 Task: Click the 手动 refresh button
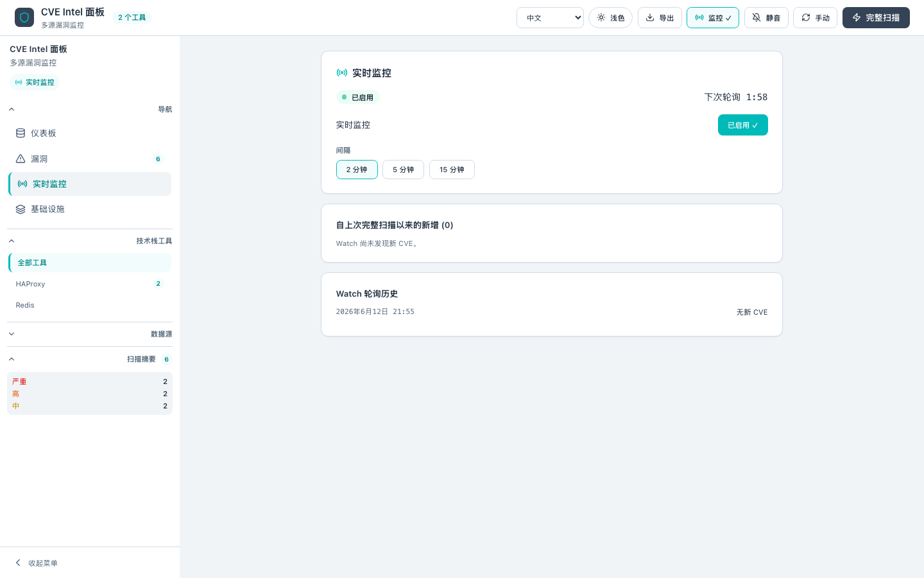pyautogui.click(x=815, y=18)
